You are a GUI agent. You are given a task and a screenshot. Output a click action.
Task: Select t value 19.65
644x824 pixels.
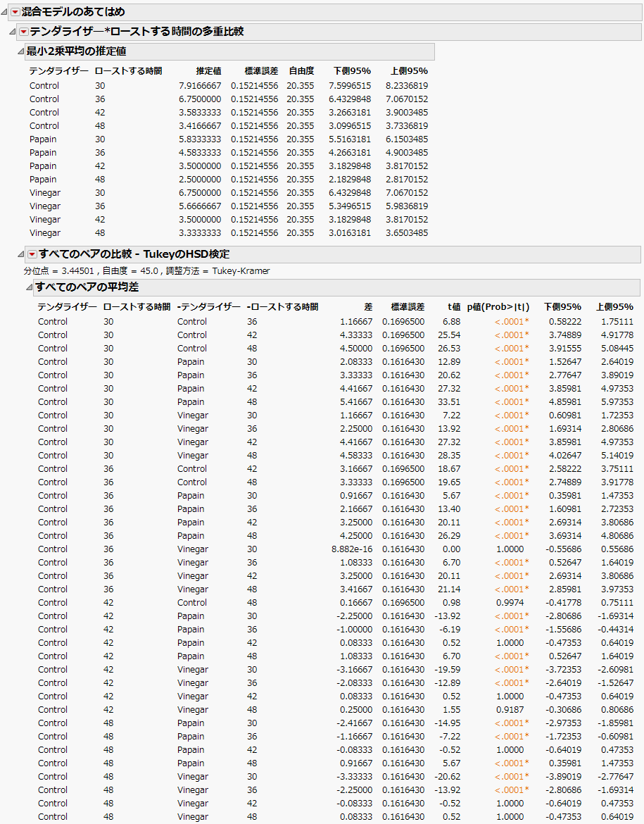click(450, 482)
